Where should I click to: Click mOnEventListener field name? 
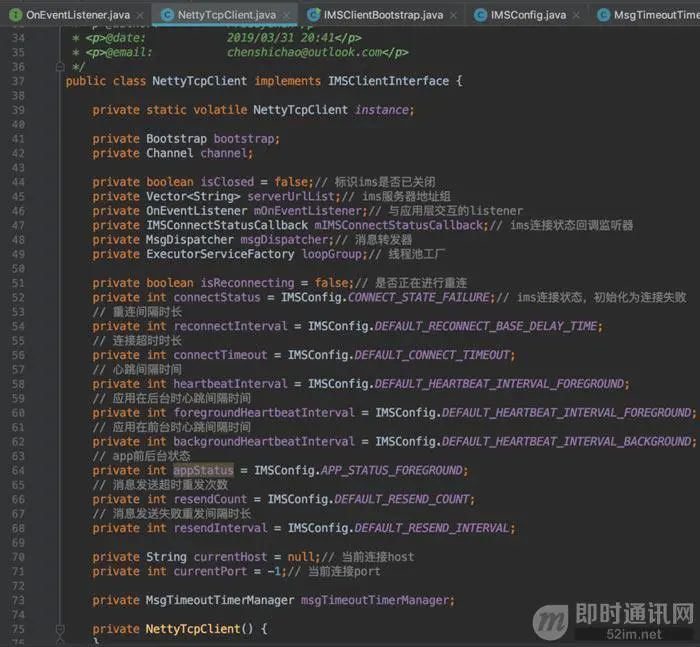click(x=308, y=211)
